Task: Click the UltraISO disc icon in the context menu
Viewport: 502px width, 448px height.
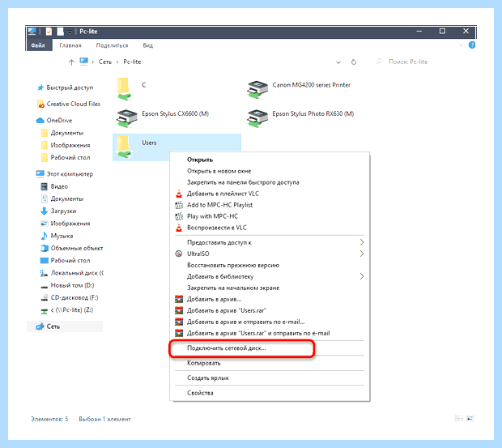Action: [179, 254]
